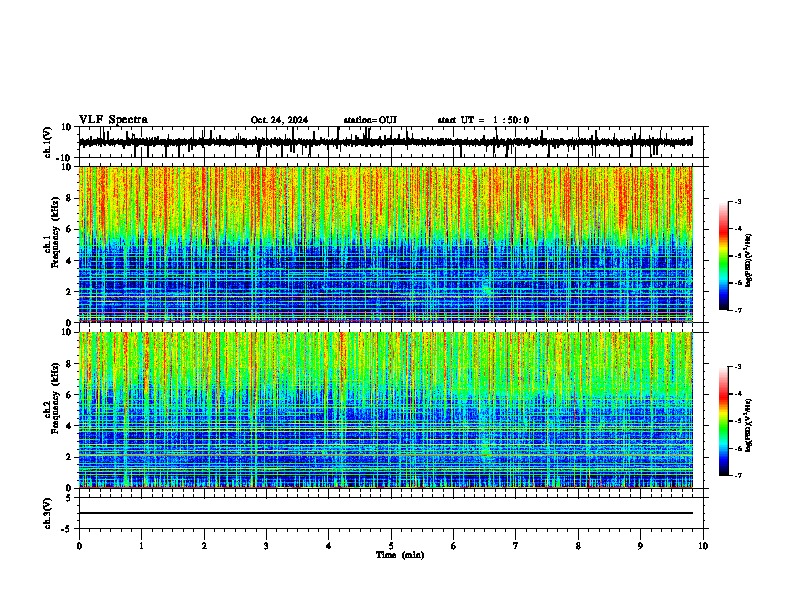Select the ch.3(V) axis label
Viewport: 792px width, 612px height.
(x=48, y=513)
